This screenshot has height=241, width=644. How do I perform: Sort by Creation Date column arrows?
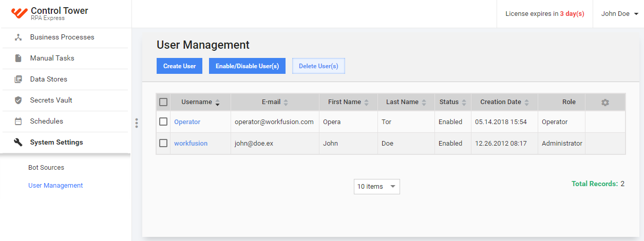(x=526, y=103)
